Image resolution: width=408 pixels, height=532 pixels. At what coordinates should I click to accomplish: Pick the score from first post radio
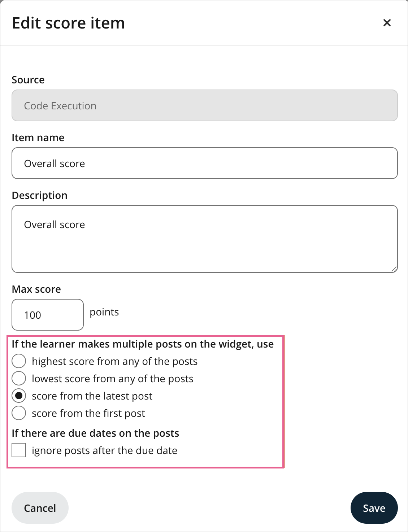[x=19, y=413]
